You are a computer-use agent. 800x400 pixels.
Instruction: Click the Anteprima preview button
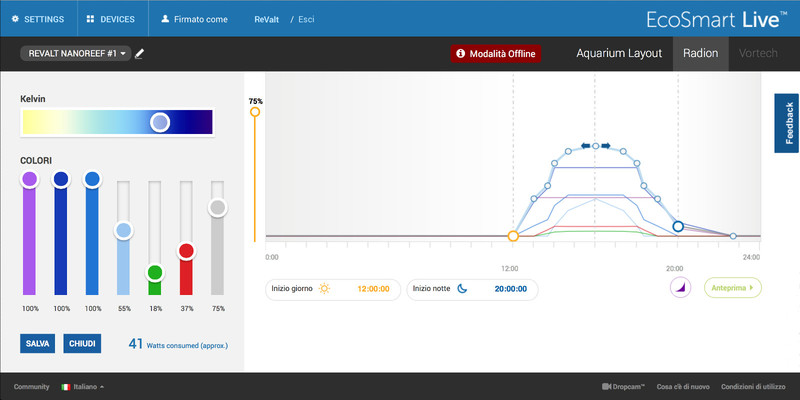tap(733, 288)
